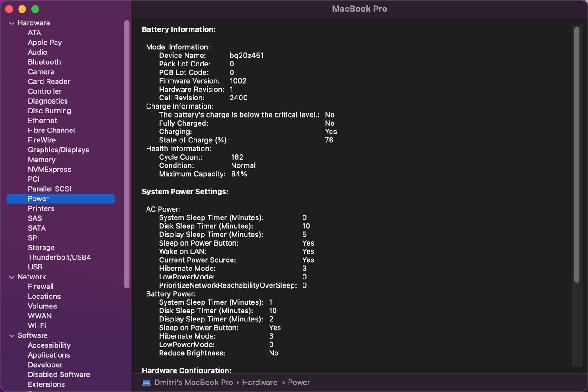Collapse the Hardware section chevron

(x=12, y=23)
